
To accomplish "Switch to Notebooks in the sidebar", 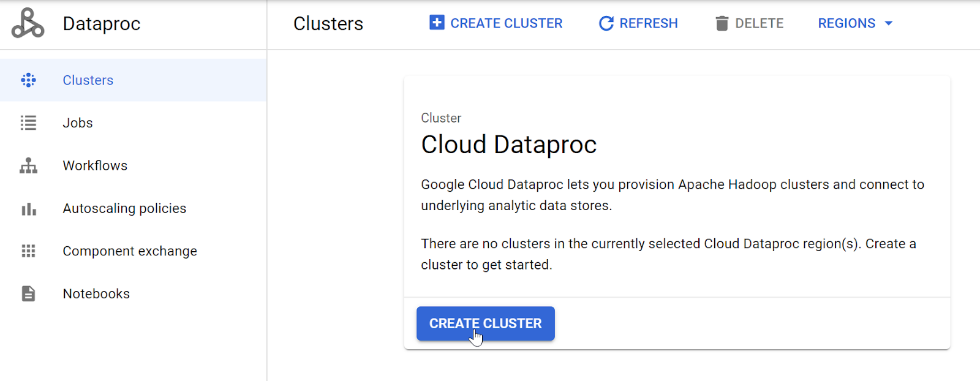I will pyautogui.click(x=133, y=294).
